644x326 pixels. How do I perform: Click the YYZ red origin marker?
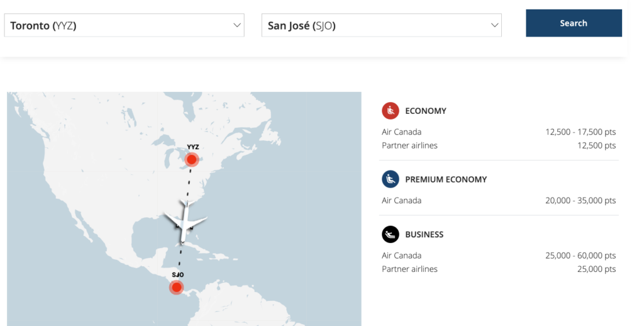191,159
